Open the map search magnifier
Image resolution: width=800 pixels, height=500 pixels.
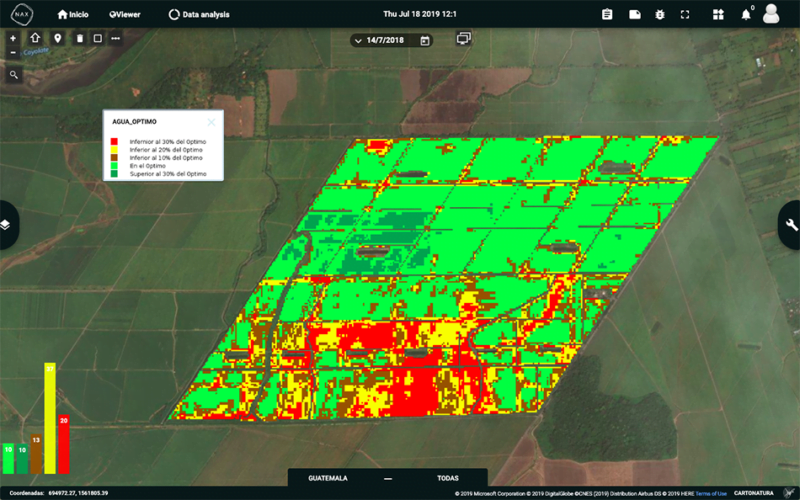pos(14,75)
